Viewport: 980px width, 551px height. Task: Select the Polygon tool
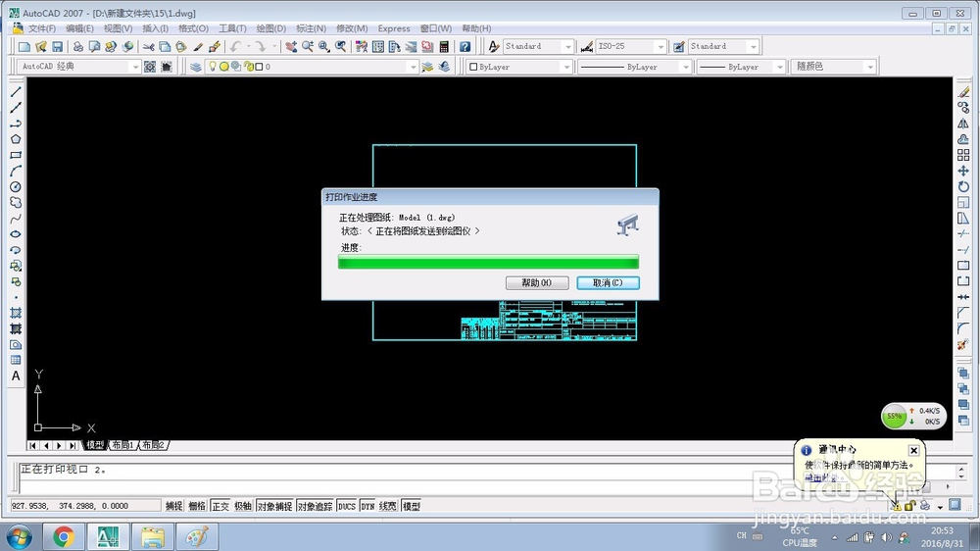click(17, 139)
